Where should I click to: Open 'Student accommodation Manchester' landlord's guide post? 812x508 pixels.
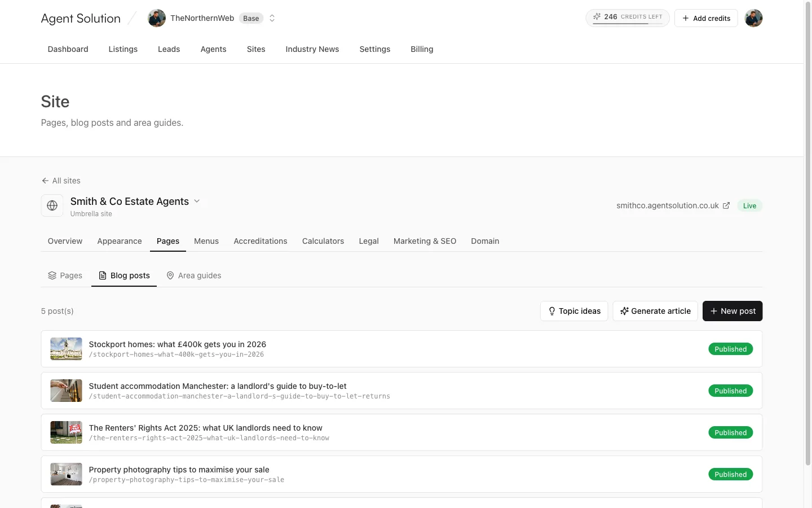218,386
